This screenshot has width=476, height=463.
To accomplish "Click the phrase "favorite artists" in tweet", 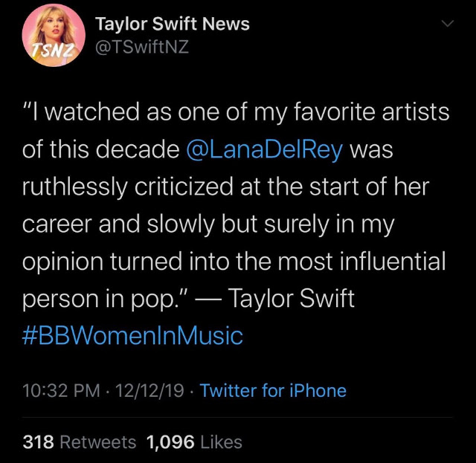I will click(x=372, y=111).
